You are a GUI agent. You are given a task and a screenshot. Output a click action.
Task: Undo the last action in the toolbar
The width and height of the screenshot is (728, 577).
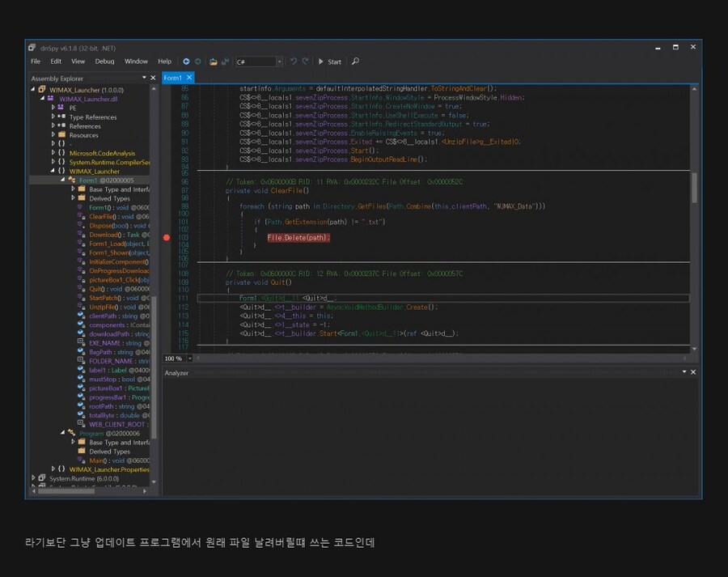pyautogui.click(x=294, y=62)
